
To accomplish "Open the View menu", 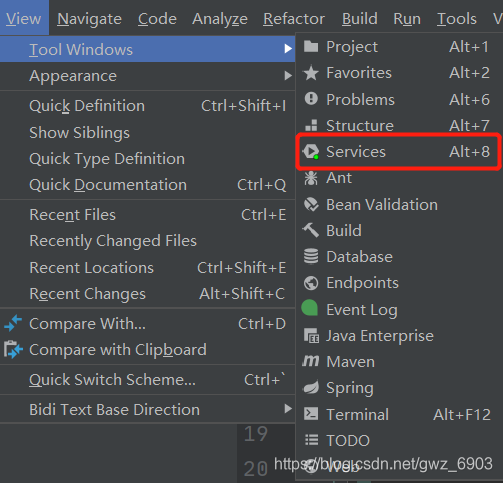I will 24,18.
